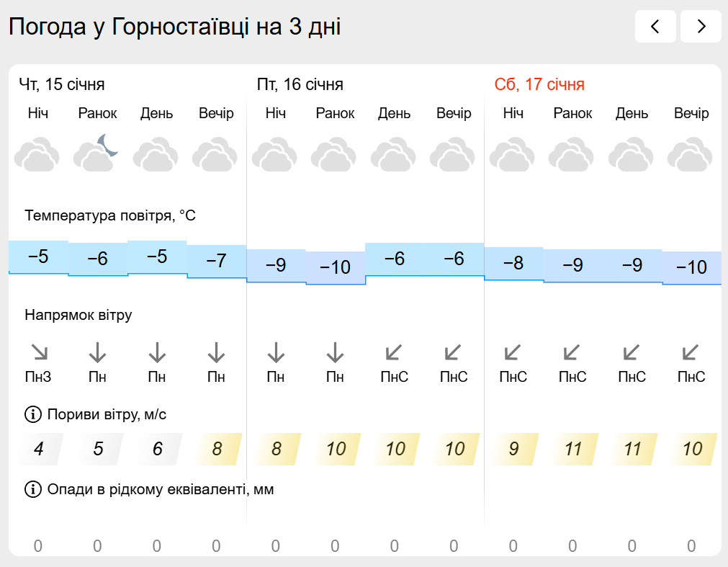Click Friday night downward wind arrow
Viewport: 728px width, 567px height.
tap(276, 353)
